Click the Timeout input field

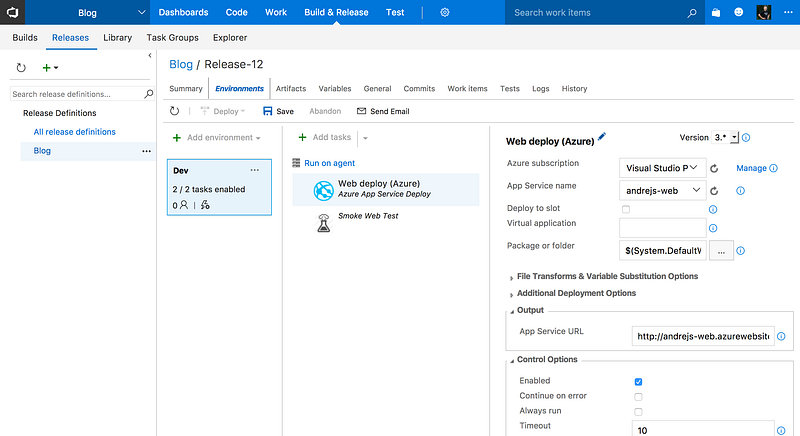click(702, 428)
